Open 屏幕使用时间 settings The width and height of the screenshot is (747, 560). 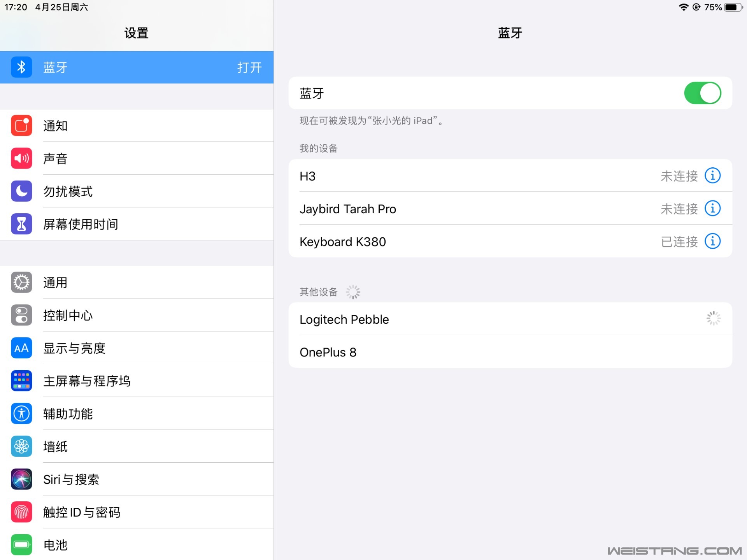[137, 224]
